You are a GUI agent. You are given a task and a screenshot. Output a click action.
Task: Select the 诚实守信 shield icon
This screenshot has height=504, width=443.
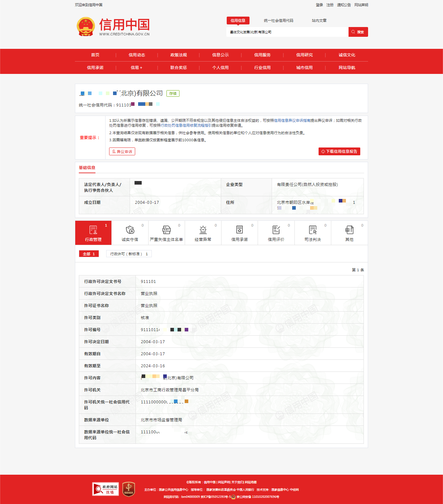(x=130, y=230)
